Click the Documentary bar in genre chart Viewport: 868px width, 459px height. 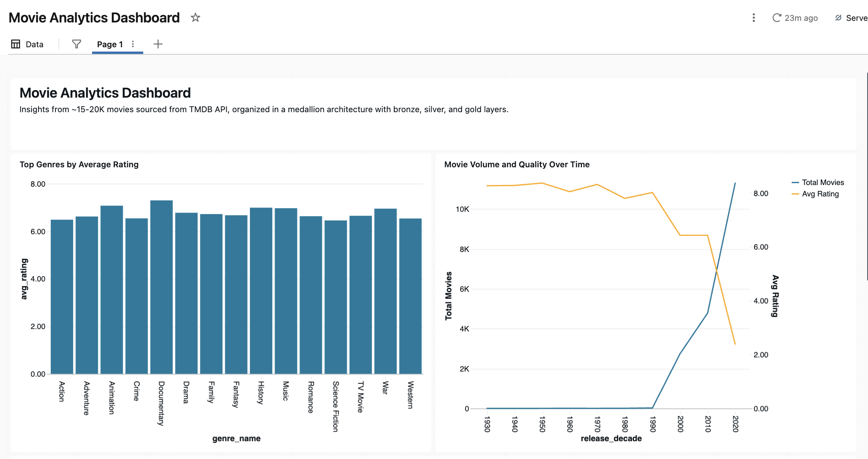[161, 287]
